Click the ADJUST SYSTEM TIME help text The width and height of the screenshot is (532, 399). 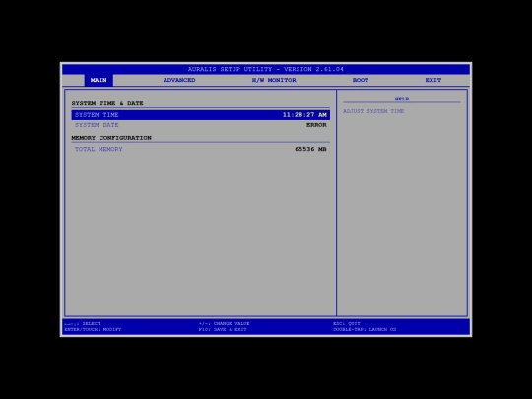coord(373,111)
